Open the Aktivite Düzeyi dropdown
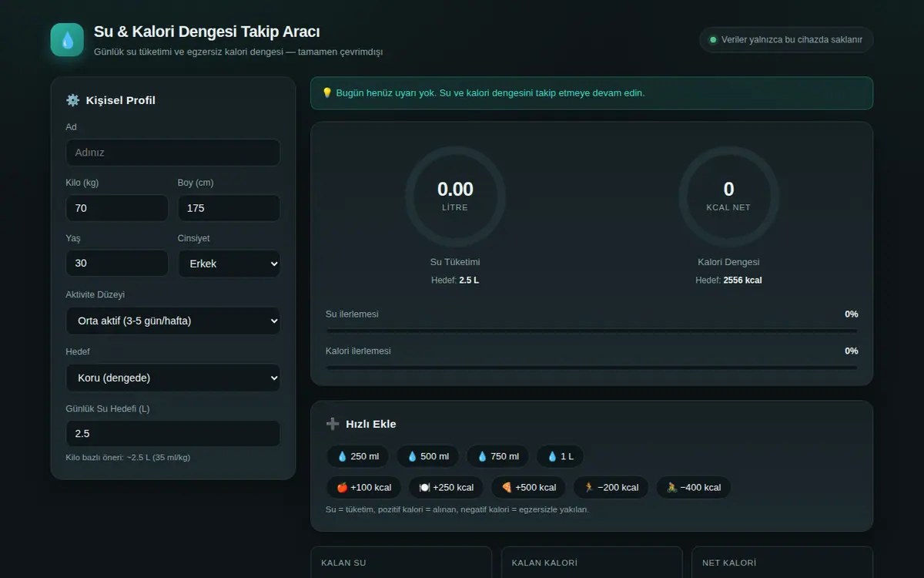 point(173,321)
